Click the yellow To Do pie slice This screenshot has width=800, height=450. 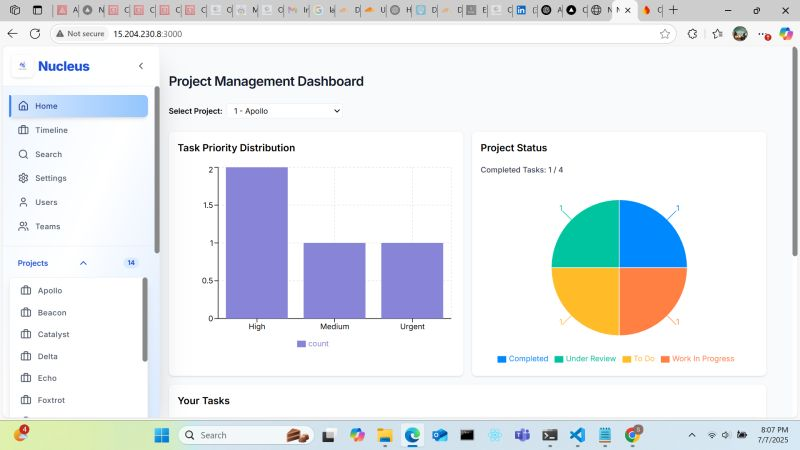tap(591, 297)
